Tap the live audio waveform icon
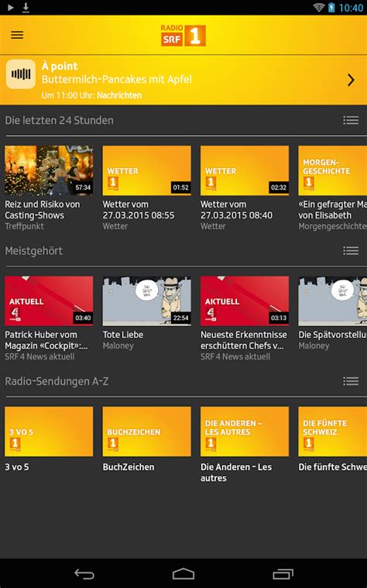The height and width of the screenshot is (588, 367). click(21, 74)
